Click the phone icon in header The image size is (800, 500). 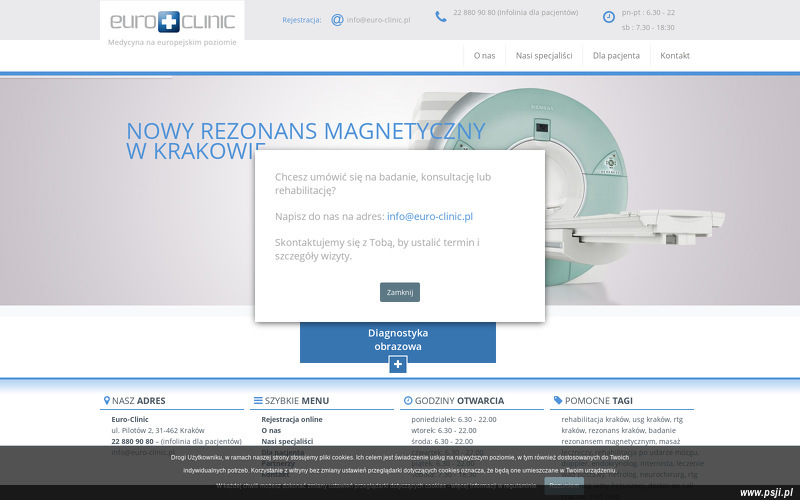click(x=441, y=17)
